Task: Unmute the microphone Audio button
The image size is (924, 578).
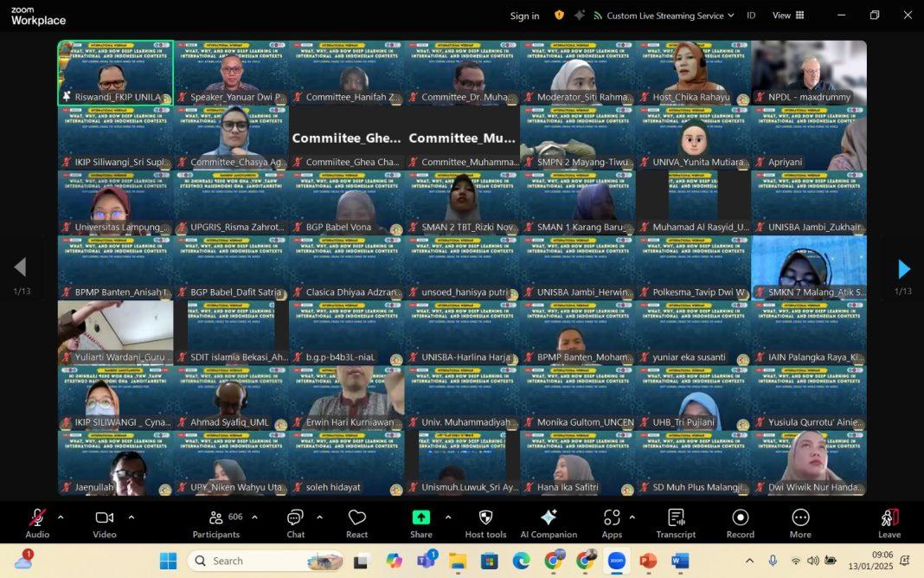Action: 37,523
